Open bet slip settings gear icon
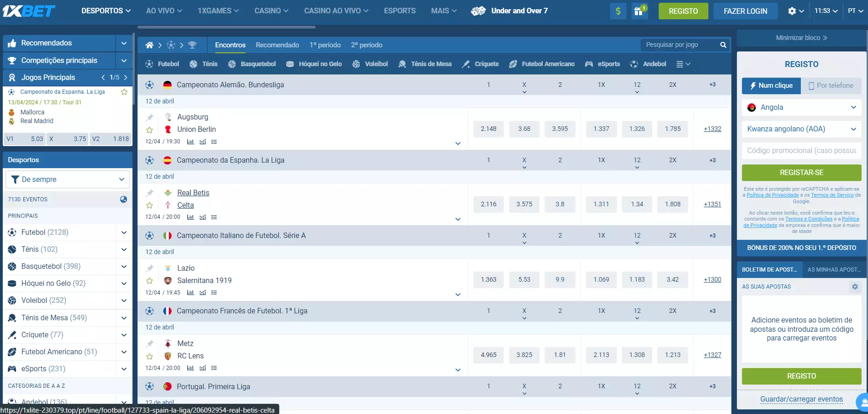868x414 pixels. pyautogui.click(x=855, y=287)
